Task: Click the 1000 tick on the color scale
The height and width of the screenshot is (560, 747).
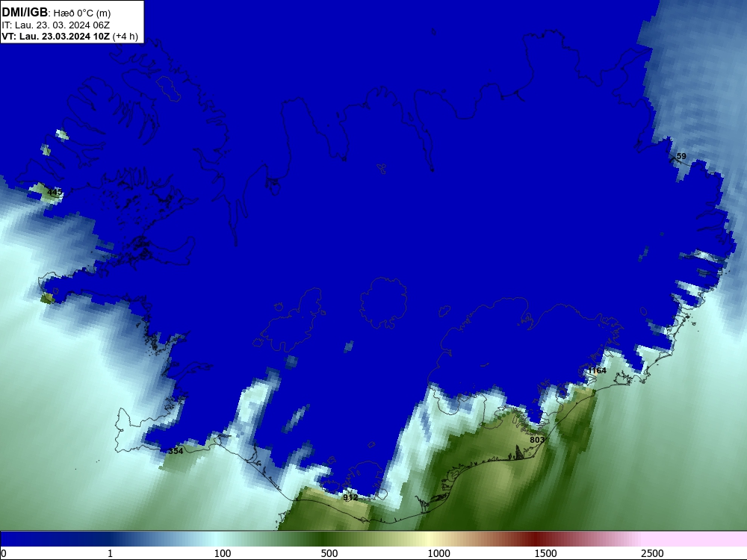Action: point(438,553)
